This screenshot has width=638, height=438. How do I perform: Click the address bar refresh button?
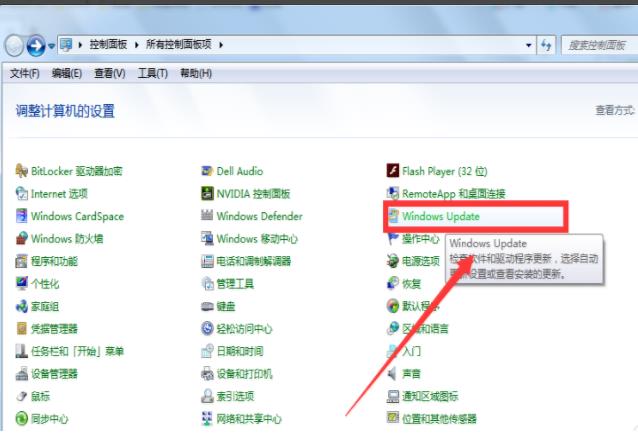tap(546, 45)
